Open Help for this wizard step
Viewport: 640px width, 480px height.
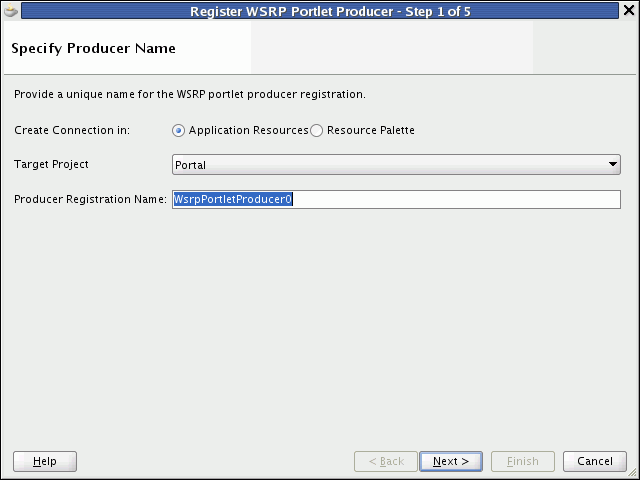pyautogui.click(x=45, y=461)
